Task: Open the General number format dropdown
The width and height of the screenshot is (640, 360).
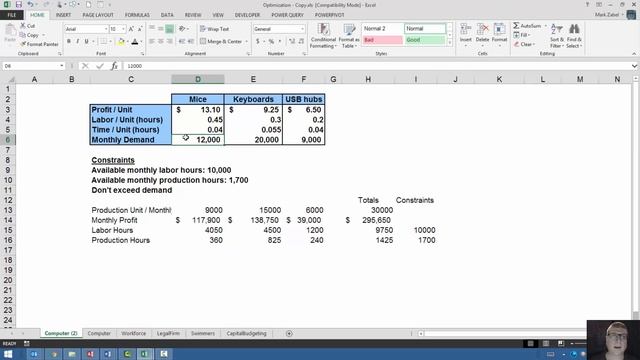Action: click(302, 29)
